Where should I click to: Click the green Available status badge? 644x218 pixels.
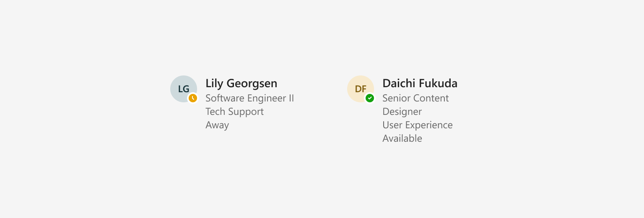tap(370, 98)
